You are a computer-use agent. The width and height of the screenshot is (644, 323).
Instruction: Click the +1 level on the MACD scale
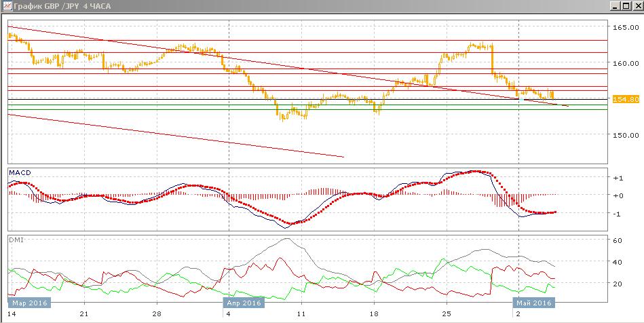click(x=618, y=178)
